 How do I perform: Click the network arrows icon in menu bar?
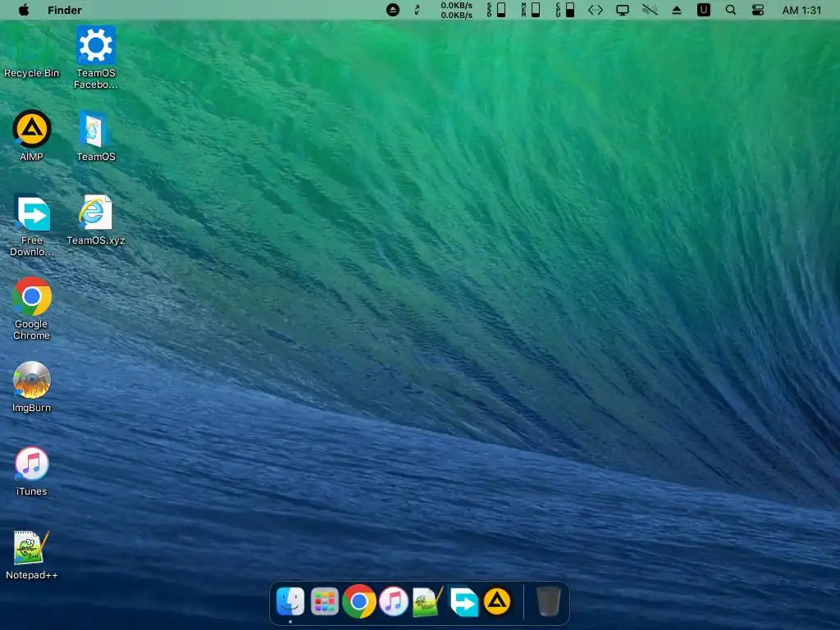(417, 10)
